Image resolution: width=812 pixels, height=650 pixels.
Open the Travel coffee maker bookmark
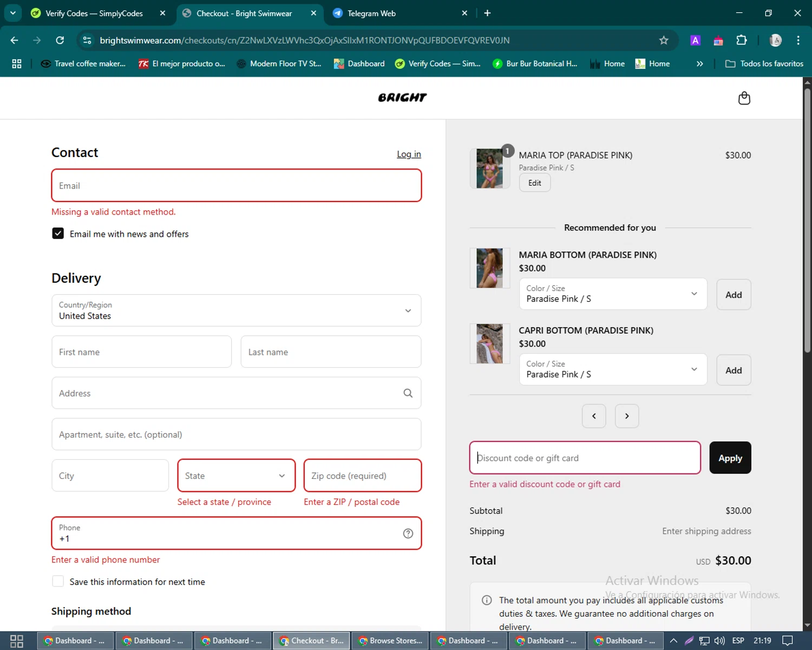tap(83, 63)
